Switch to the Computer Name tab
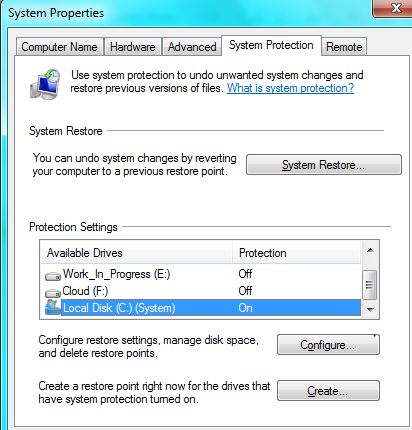The image size is (412, 430). tap(60, 47)
